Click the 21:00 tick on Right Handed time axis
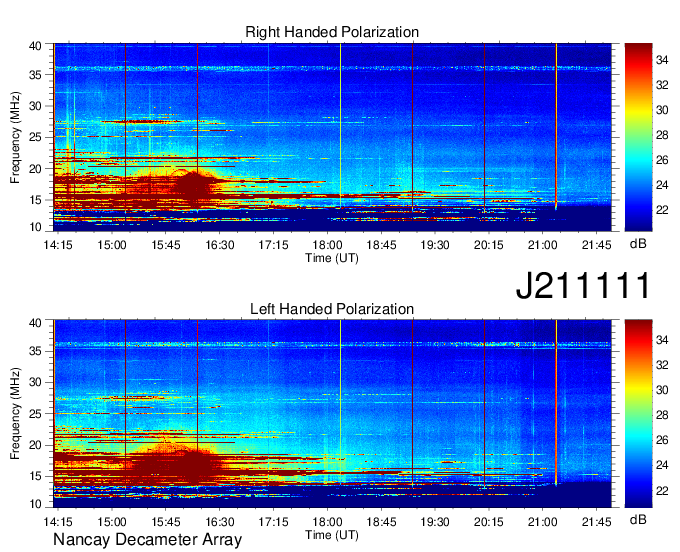This screenshot has height=552, width=680. coord(543,245)
